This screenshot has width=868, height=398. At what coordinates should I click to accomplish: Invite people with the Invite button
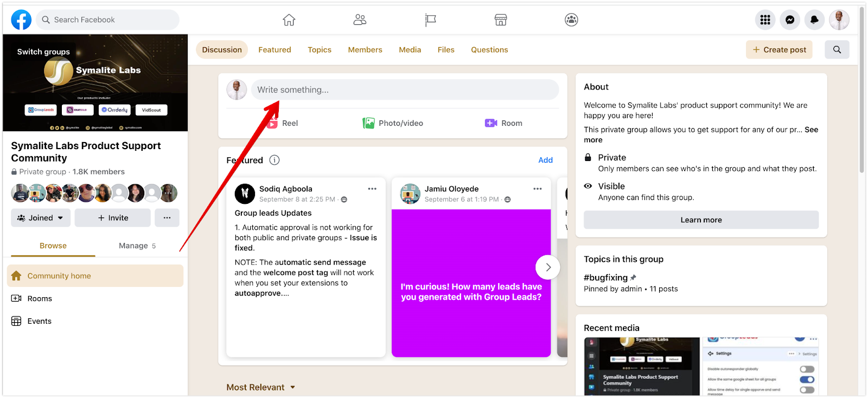click(x=113, y=218)
